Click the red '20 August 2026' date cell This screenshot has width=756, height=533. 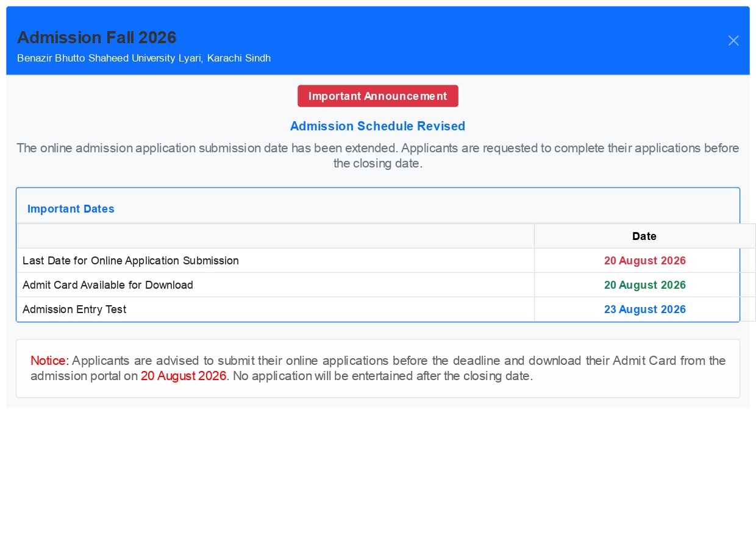pyautogui.click(x=645, y=261)
